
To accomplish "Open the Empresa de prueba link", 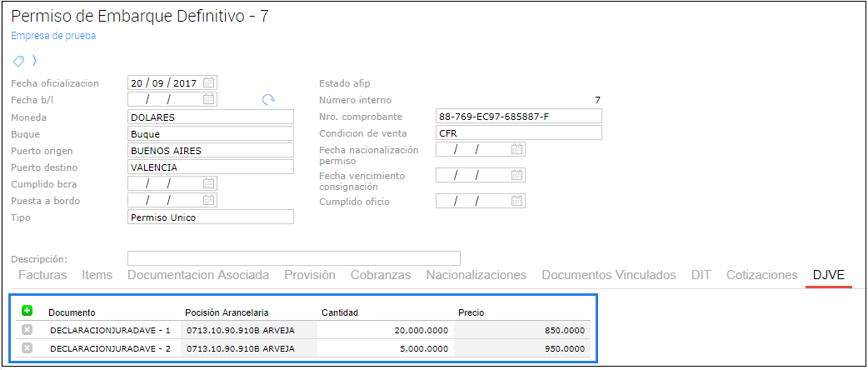I will [53, 36].
